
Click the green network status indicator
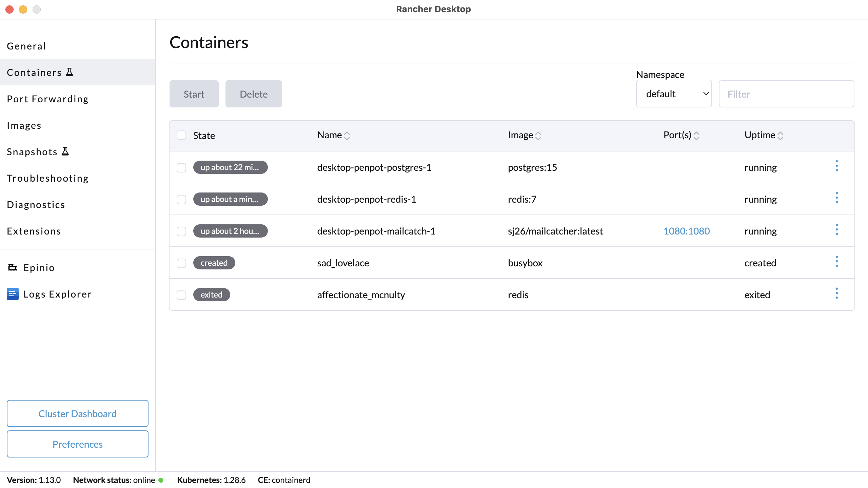tap(161, 480)
